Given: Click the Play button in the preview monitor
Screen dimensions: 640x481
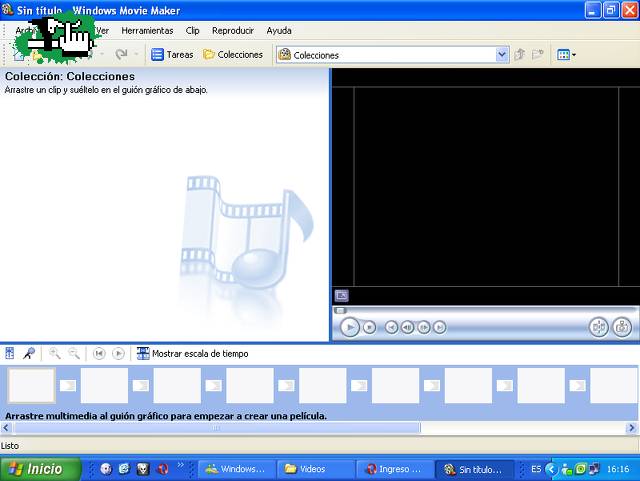Looking at the screenshot, I should pos(349,327).
